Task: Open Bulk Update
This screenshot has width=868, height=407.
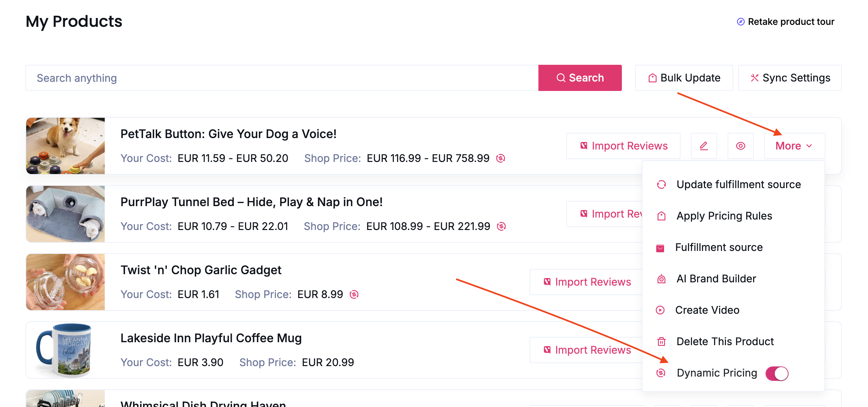Action: [x=684, y=78]
